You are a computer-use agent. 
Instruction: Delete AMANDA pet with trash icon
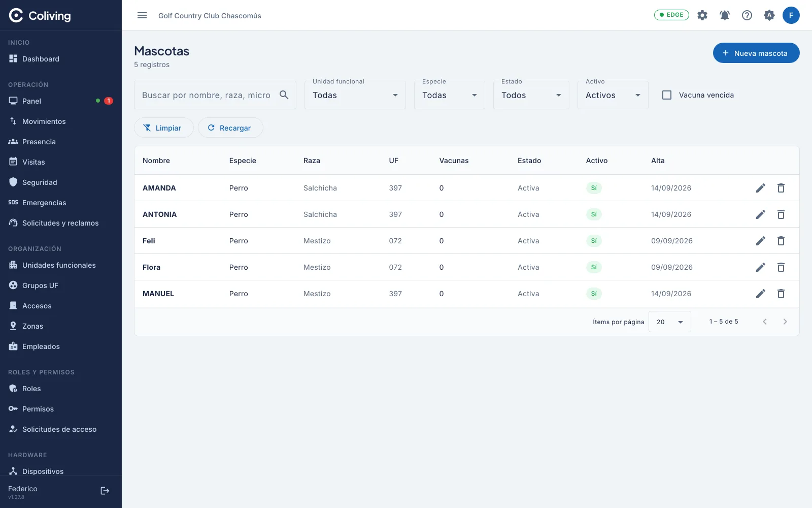781,188
